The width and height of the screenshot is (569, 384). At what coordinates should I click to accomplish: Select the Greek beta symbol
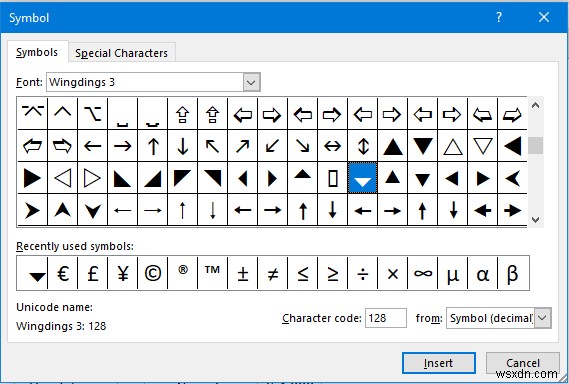point(512,273)
